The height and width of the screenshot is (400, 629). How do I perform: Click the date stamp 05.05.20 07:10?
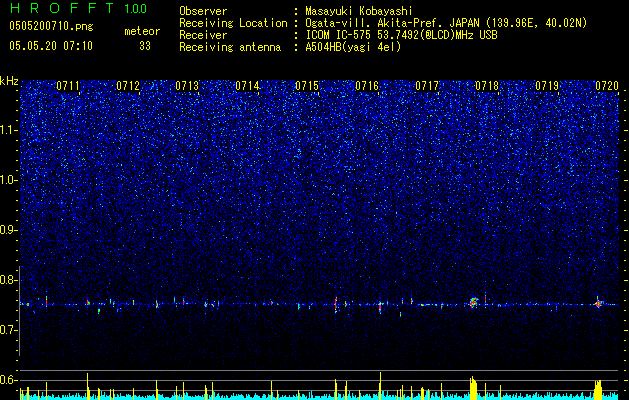[51, 46]
